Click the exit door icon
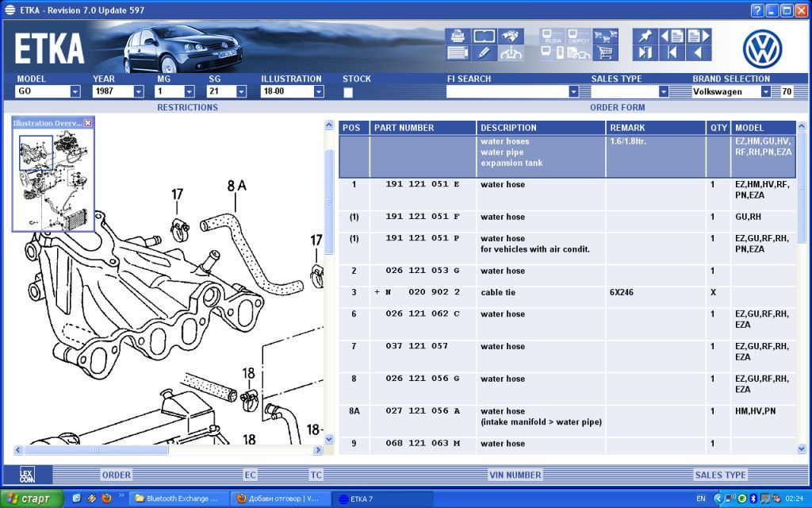 pos(644,54)
